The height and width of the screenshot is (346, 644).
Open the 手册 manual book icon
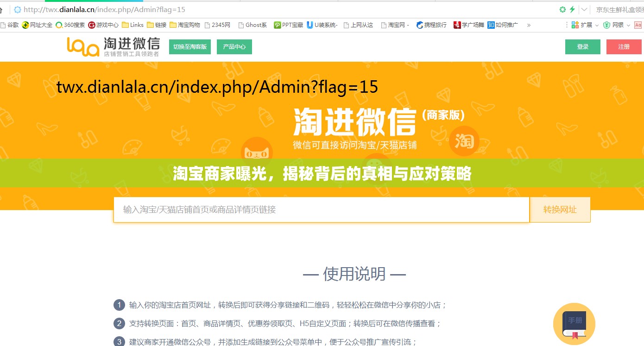(574, 324)
